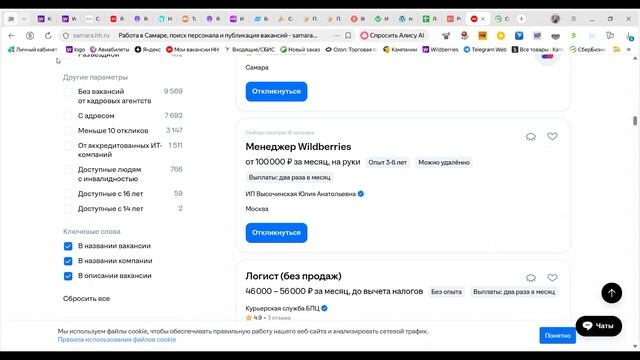Click Спросить Алису AI button

tap(393, 36)
